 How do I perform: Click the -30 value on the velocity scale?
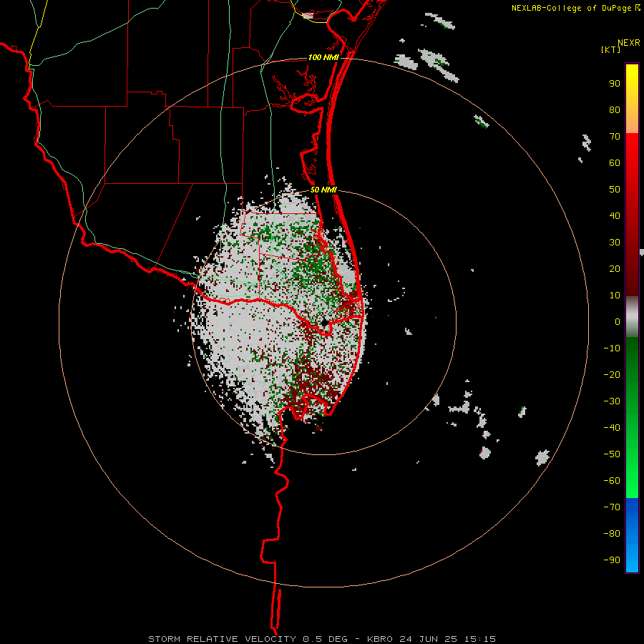pos(612,401)
